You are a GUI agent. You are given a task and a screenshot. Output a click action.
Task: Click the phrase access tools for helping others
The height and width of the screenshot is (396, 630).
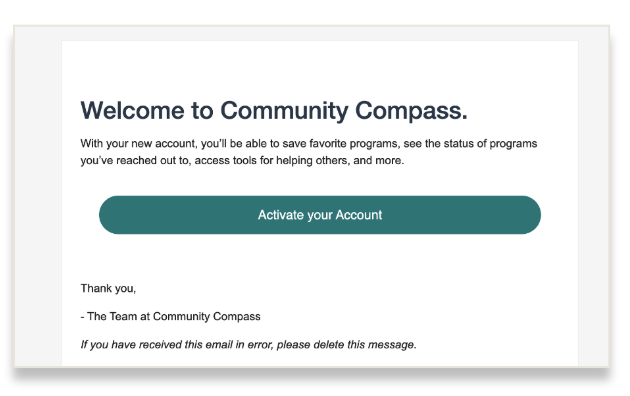[x=272, y=161]
